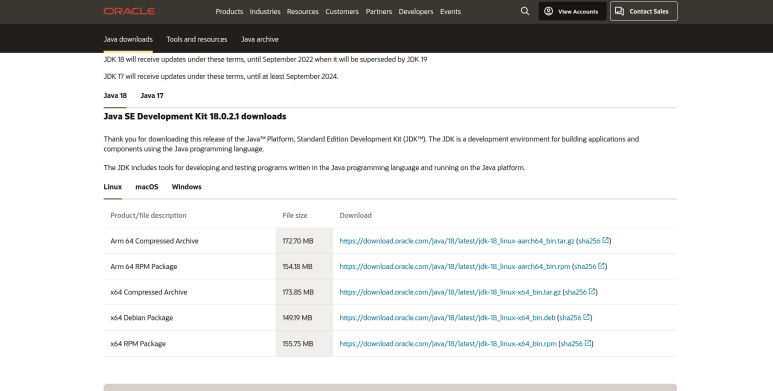773x391 pixels.
Task: Open sha256 link for aarch64 rpm
Action: pyautogui.click(x=585, y=267)
